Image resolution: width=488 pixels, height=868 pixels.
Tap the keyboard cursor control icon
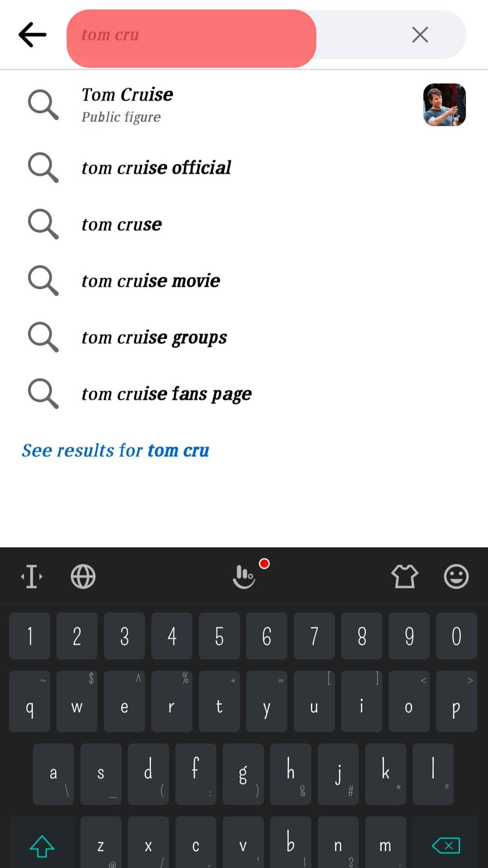point(32,576)
